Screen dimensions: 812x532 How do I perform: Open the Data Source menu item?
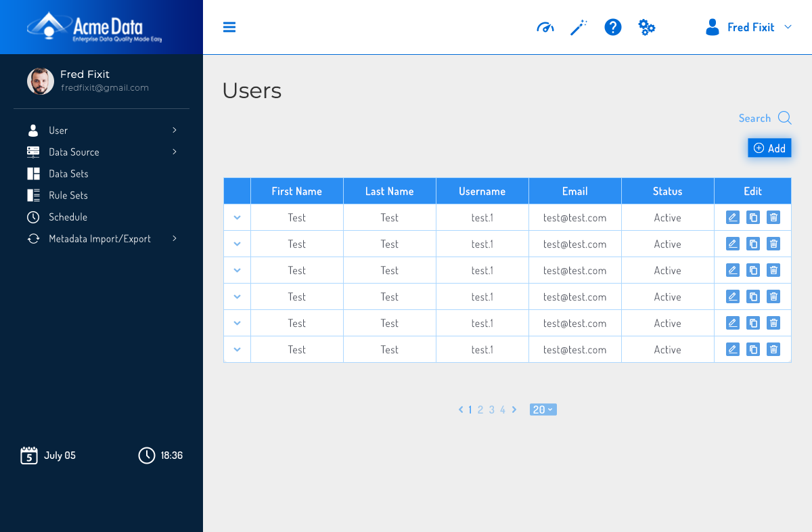[x=101, y=152]
